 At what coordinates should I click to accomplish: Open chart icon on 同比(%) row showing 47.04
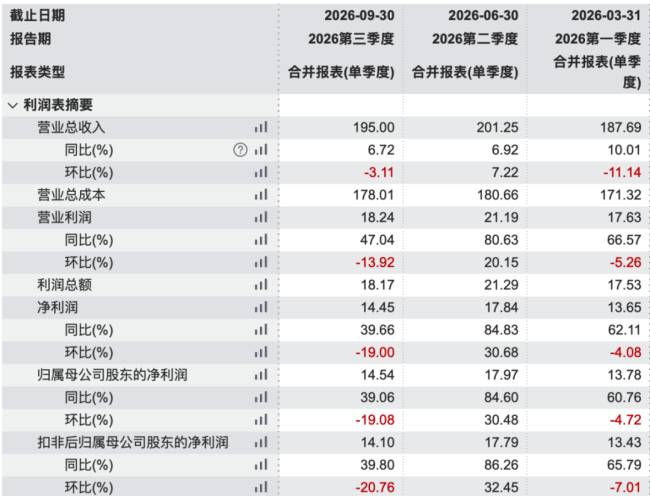point(261,240)
